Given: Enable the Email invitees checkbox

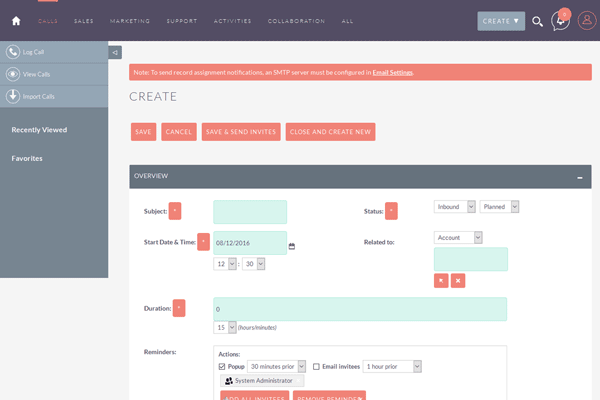Looking at the screenshot, I should point(317,366).
